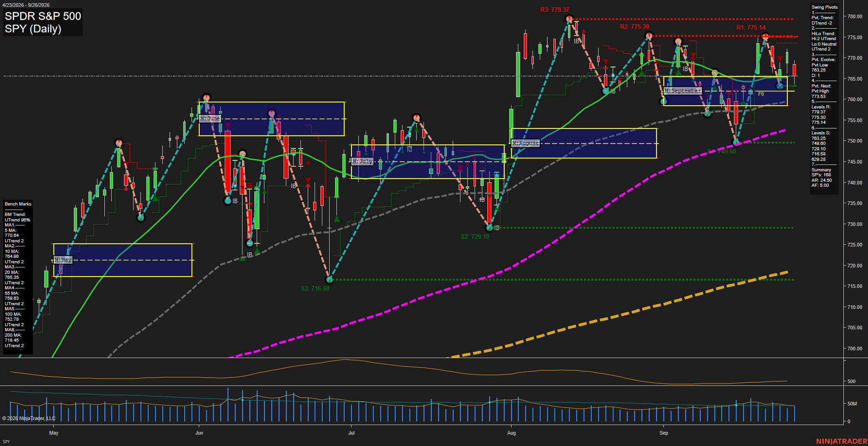The image size is (868, 446).
Task: Select the BM Trend UTrend 96% reading
Action: point(17,217)
